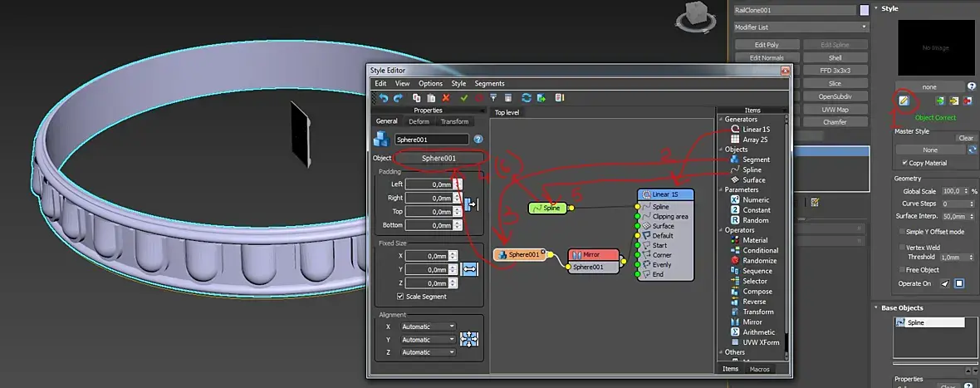Viewport: 980px width, 388px height.
Task: Click the Clear button under Master Style
Action: pyautogui.click(x=966, y=138)
